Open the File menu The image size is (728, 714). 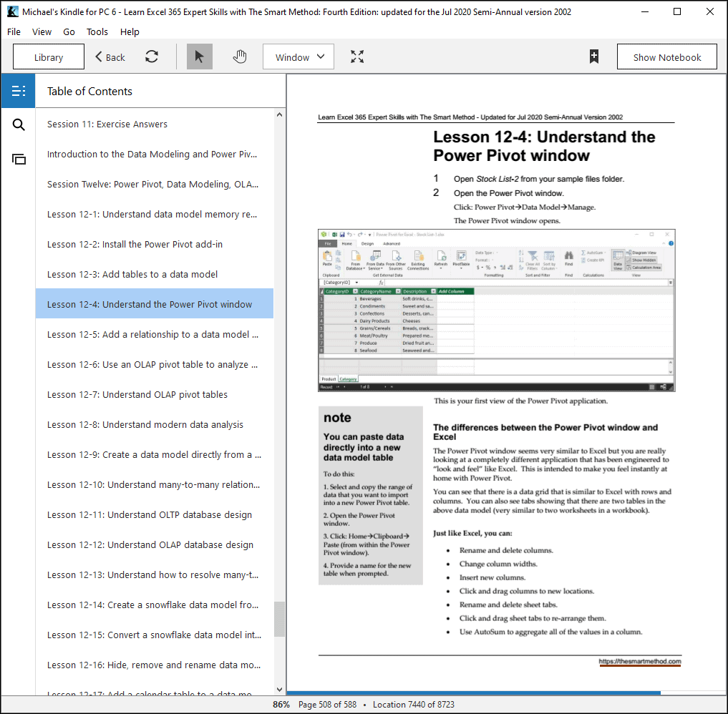pyautogui.click(x=14, y=31)
